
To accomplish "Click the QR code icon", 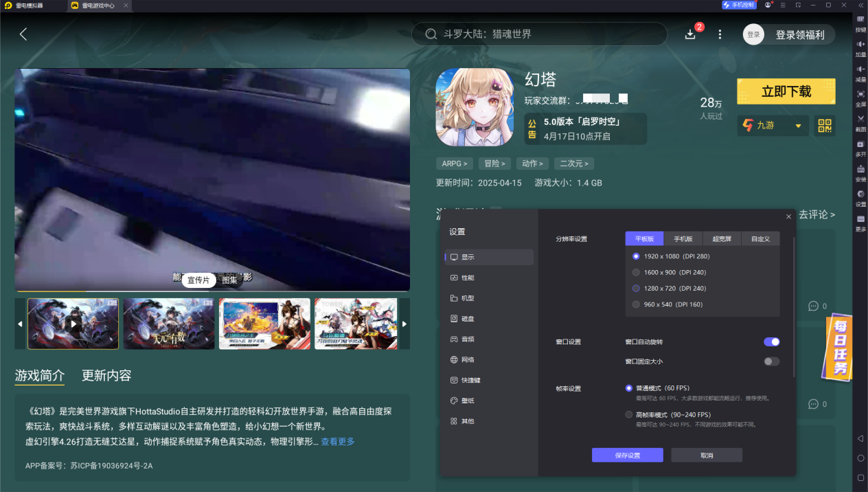I will 825,126.
